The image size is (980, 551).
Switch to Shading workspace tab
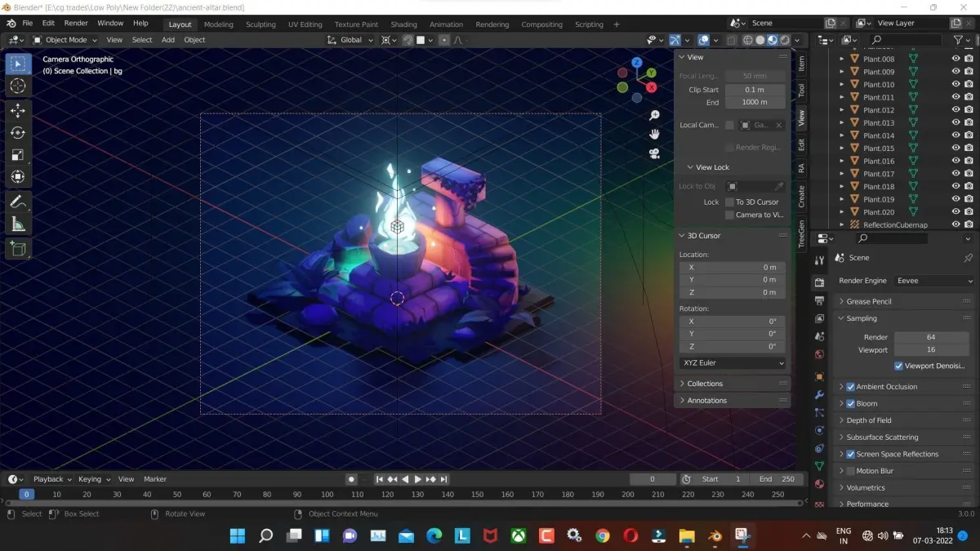tap(403, 24)
